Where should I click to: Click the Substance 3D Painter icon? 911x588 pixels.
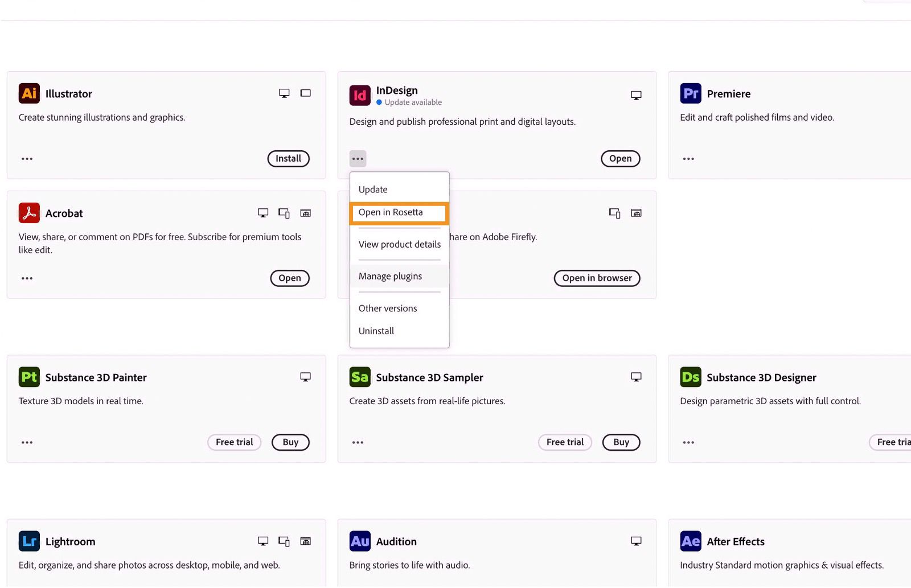pos(29,377)
